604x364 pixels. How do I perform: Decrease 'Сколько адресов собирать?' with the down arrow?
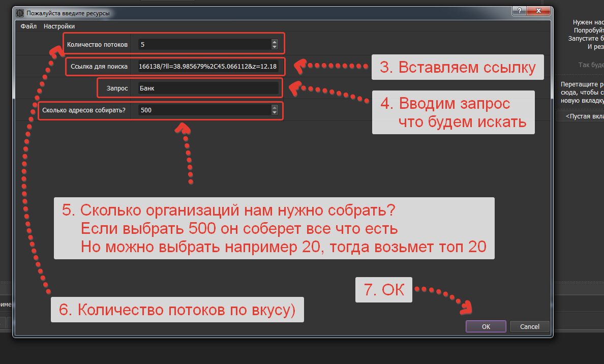pyautogui.click(x=275, y=112)
